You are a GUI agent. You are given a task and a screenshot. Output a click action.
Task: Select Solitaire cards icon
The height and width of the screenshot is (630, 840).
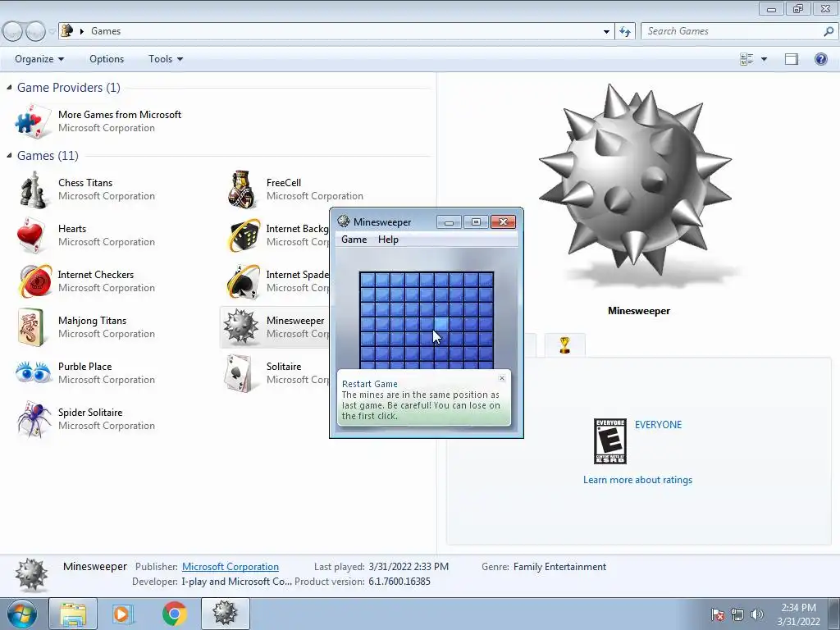(239, 373)
